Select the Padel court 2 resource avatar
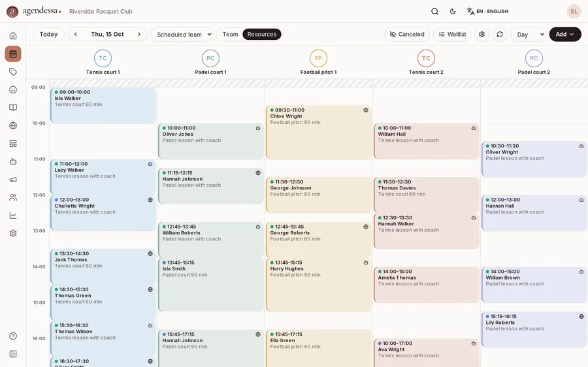Viewport: 588px width, 367px height. click(534, 58)
